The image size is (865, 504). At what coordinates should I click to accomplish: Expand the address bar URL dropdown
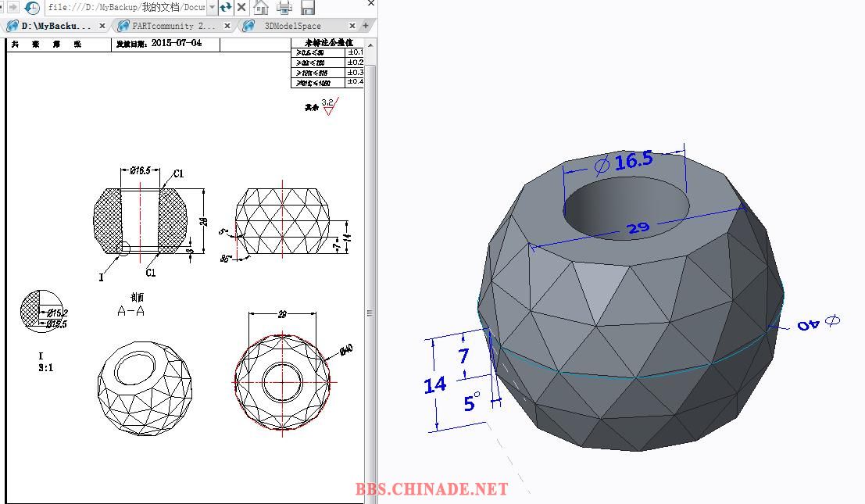tap(212, 8)
